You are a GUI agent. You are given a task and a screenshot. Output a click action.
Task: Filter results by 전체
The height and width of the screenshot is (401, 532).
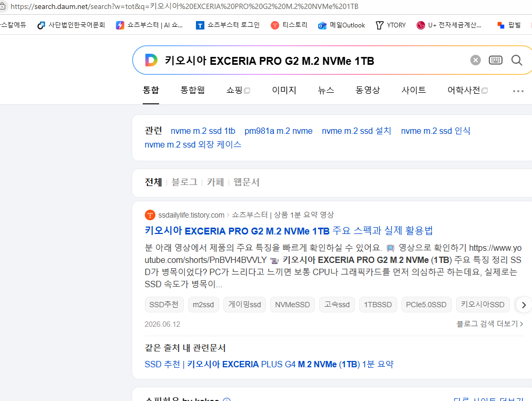[x=153, y=182]
